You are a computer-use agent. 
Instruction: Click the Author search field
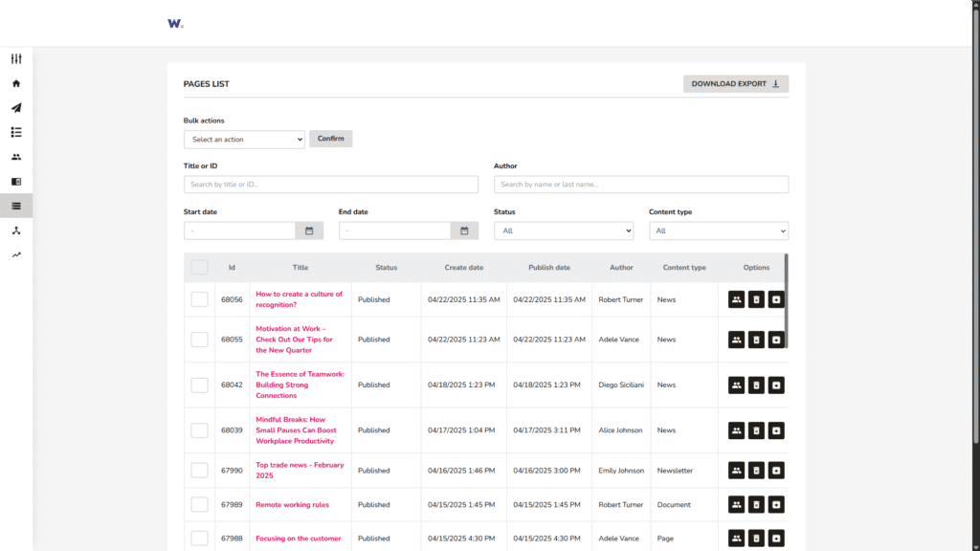coord(641,185)
